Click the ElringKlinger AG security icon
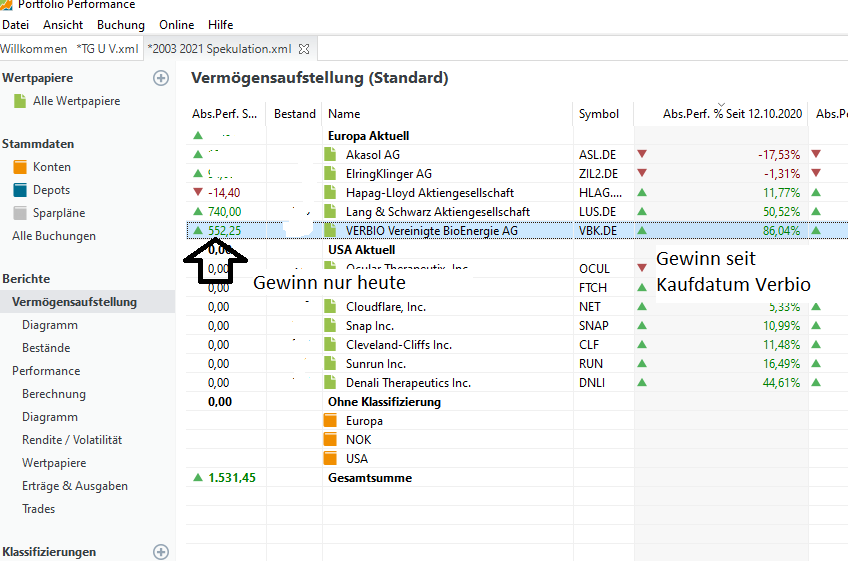 tap(330, 174)
